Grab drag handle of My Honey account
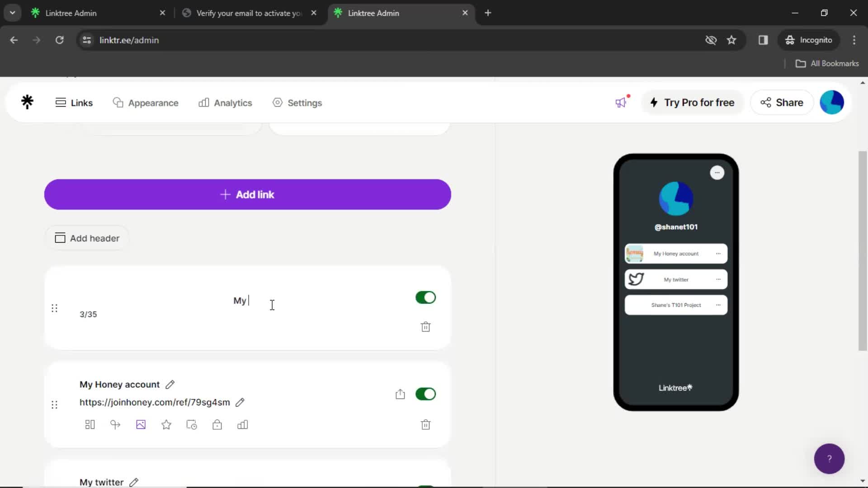868x488 pixels. point(55,405)
